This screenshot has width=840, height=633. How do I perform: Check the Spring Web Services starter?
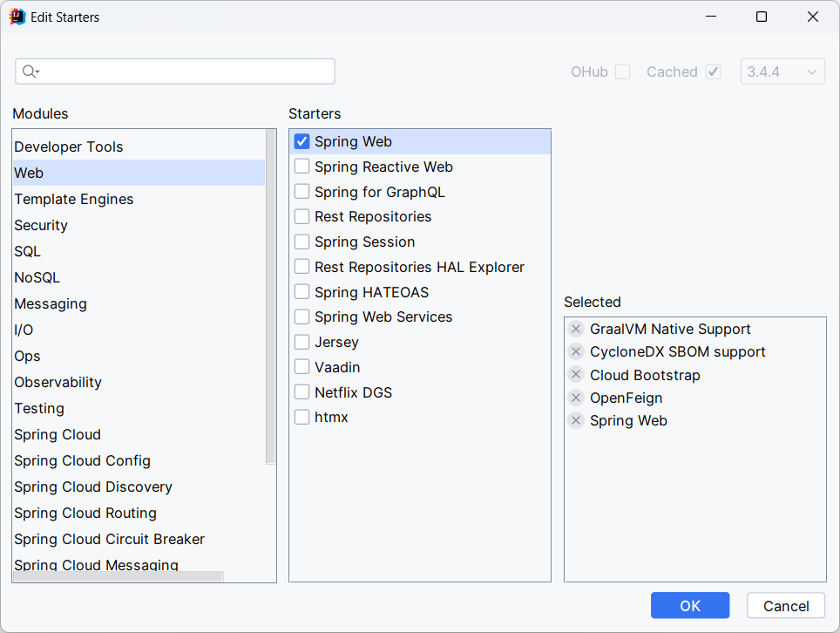tap(302, 316)
